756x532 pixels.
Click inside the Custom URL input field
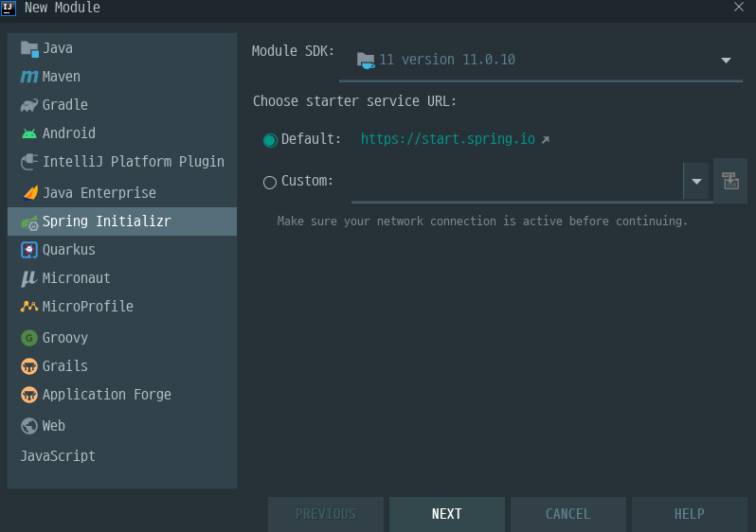517,182
